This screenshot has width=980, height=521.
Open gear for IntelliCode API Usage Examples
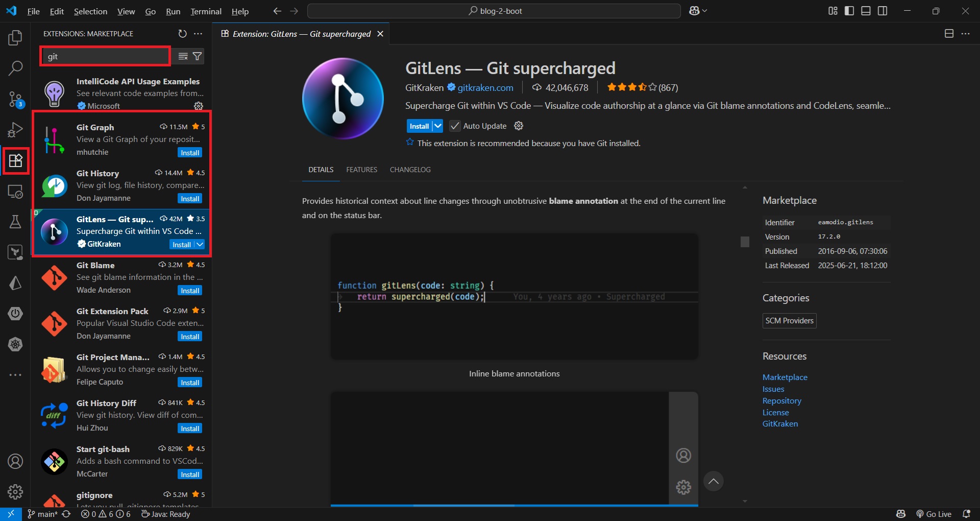click(199, 106)
